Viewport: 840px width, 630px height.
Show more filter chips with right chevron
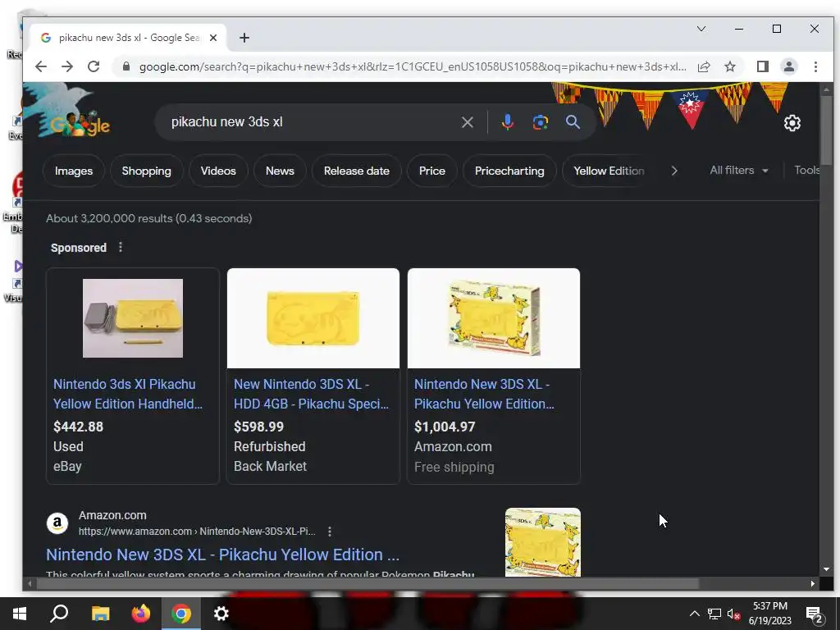[x=674, y=171]
